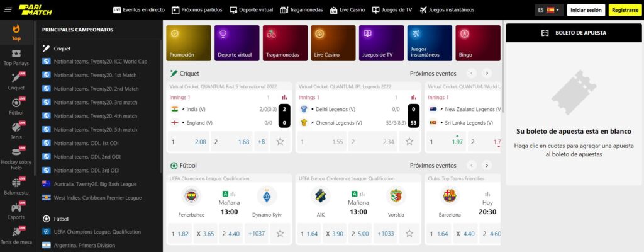
Task: Open Eventos en directo
Action: click(x=139, y=10)
